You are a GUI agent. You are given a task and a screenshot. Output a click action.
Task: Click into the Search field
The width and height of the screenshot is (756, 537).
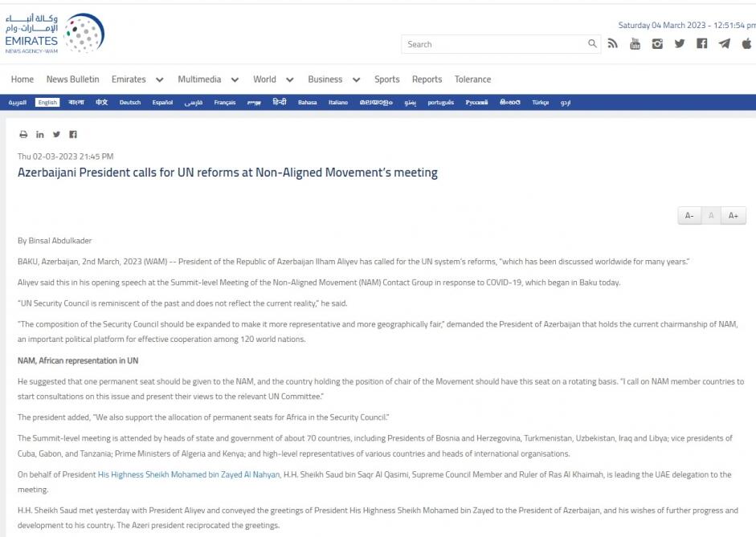click(x=494, y=44)
